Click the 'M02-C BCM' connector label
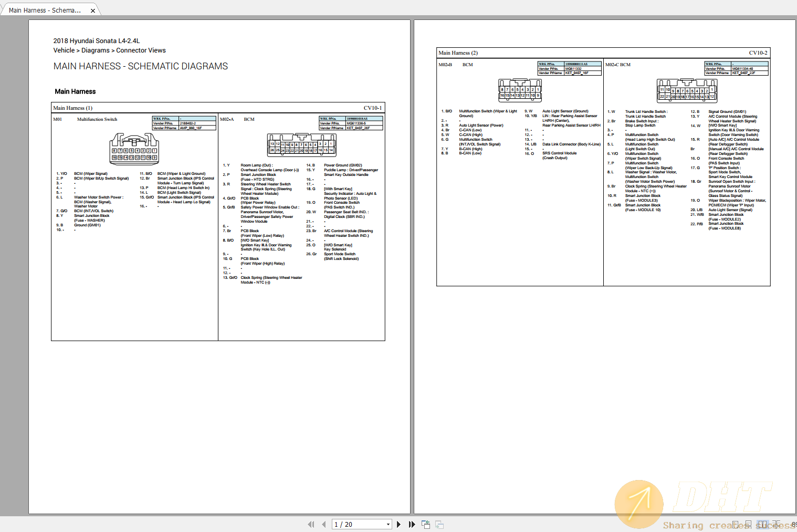The width and height of the screenshot is (797, 532). point(618,65)
